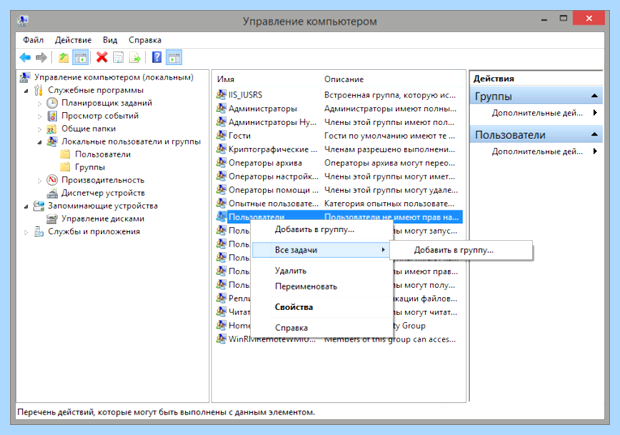
Task: Click the red Delete X toolbar icon
Action: (102, 58)
